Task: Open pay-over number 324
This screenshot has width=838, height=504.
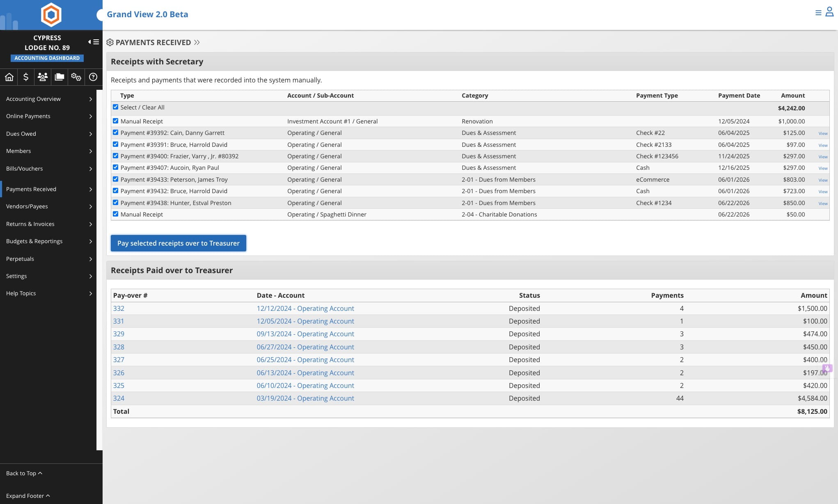Action: point(119,398)
